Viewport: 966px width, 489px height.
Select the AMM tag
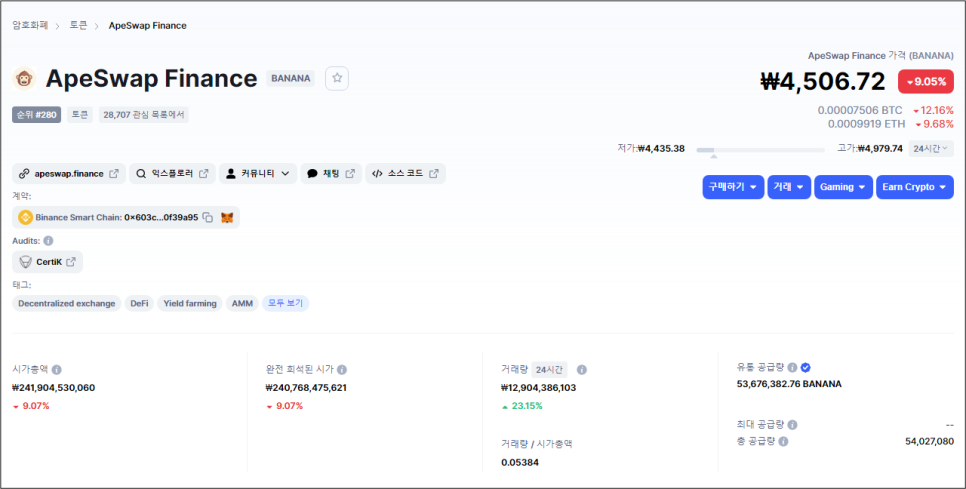click(x=242, y=304)
